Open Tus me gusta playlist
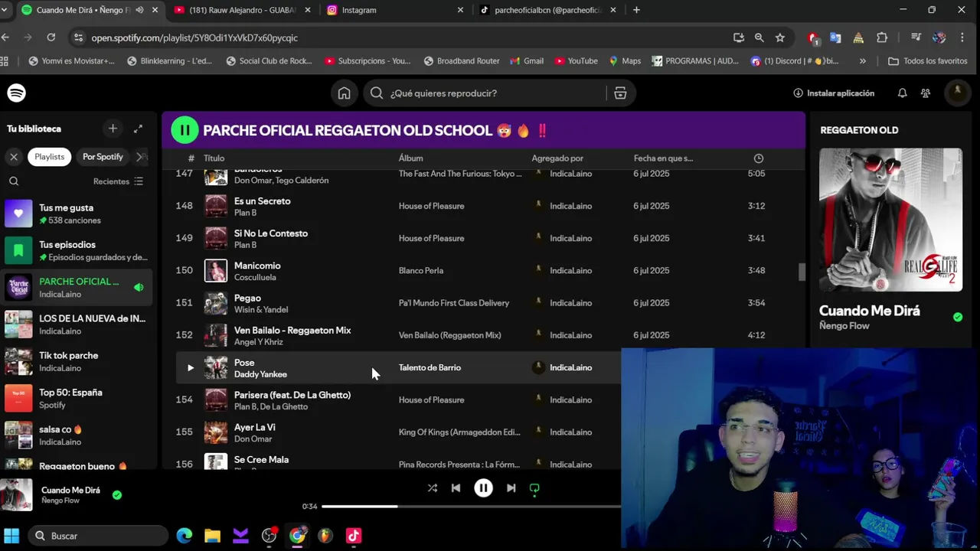Viewport: 980px width, 551px height. click(x=78, y=214)
